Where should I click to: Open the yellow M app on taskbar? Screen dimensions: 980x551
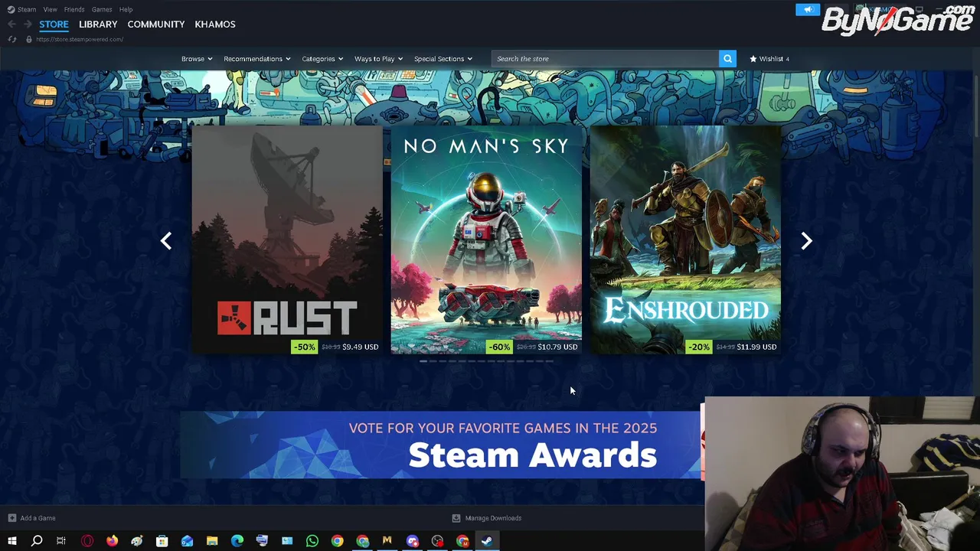pyautogui.click(x=387, y=541)
